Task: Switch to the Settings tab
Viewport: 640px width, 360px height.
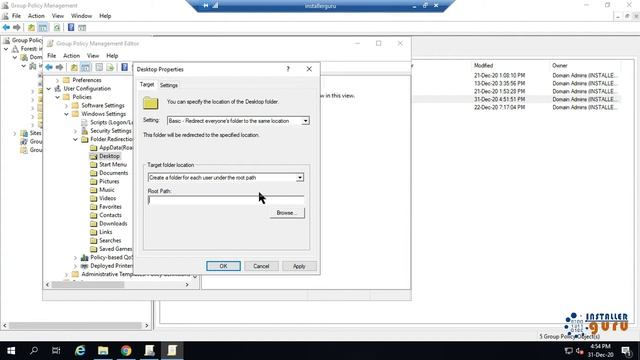Action: pos(169,85)
